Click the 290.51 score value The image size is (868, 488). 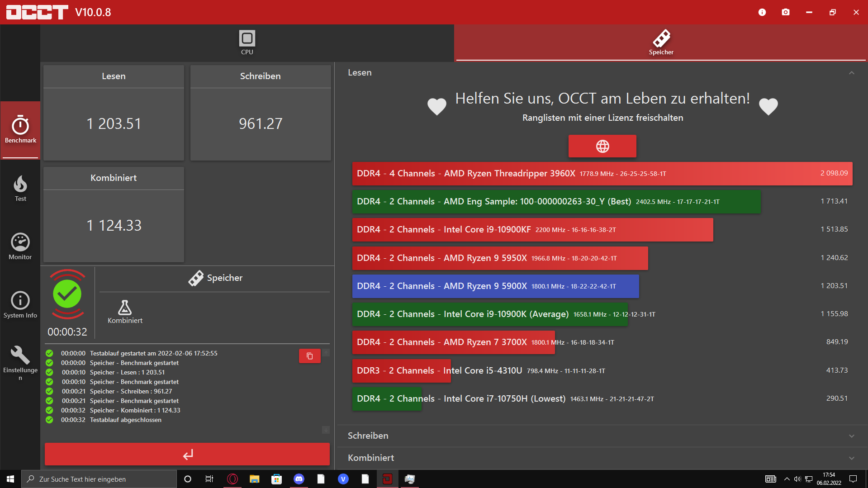tap(837, 398)
